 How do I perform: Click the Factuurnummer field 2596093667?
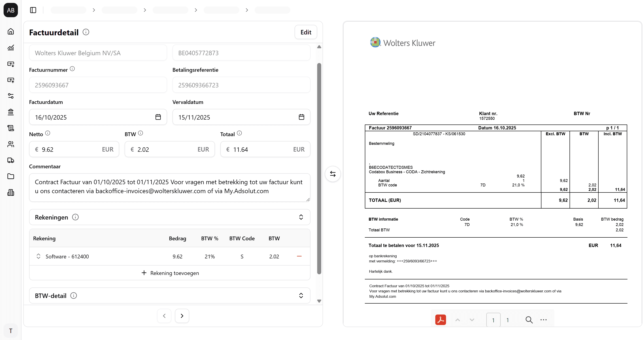(98, 85)
